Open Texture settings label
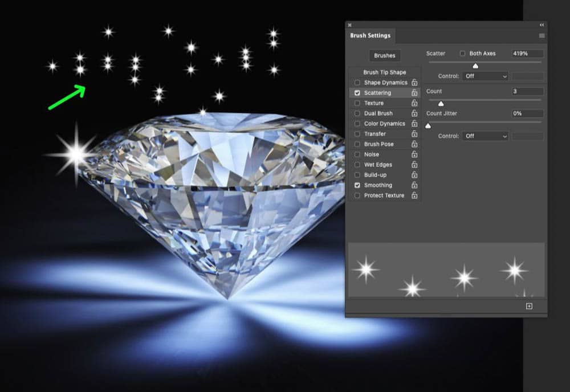The width and height of the screenshot is (570, 392). tap(374, 103)
